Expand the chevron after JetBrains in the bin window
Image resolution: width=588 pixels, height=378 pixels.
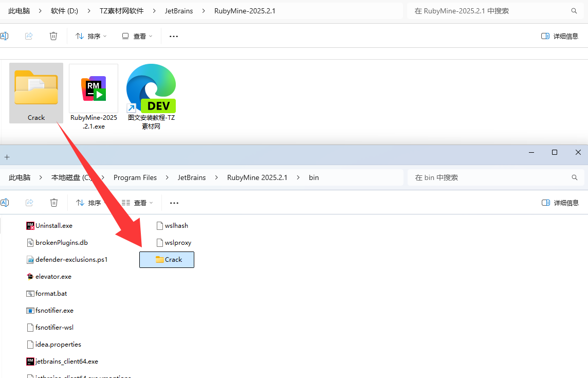(216, 177)
